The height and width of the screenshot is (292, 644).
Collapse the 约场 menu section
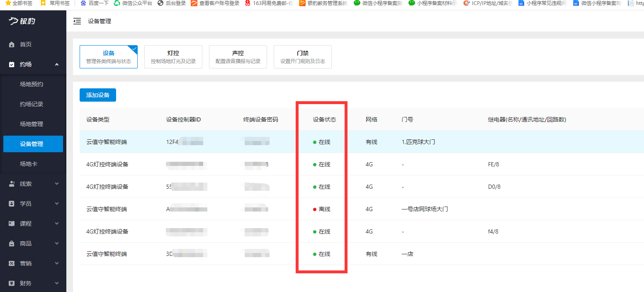(x=57, y=64)
